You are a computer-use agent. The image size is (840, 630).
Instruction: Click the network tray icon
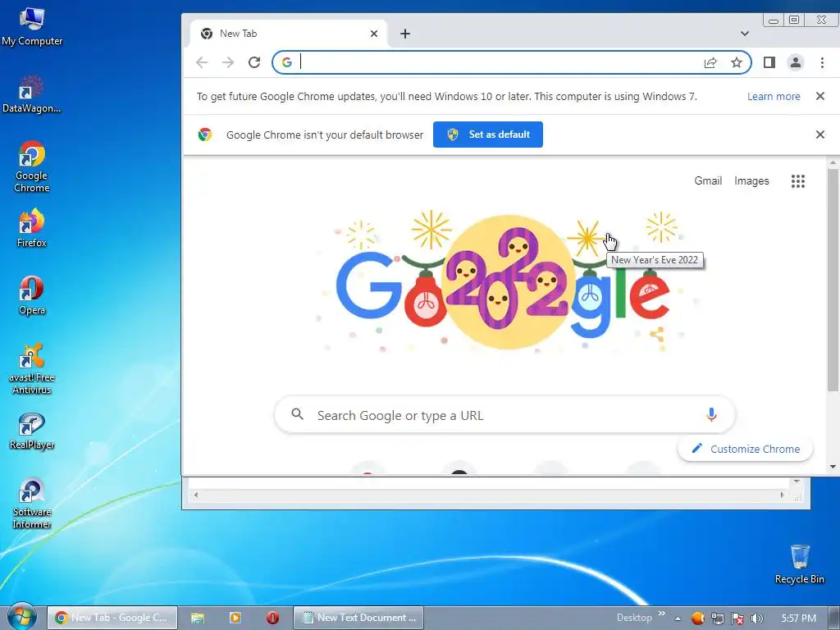[x=717, y=619]
